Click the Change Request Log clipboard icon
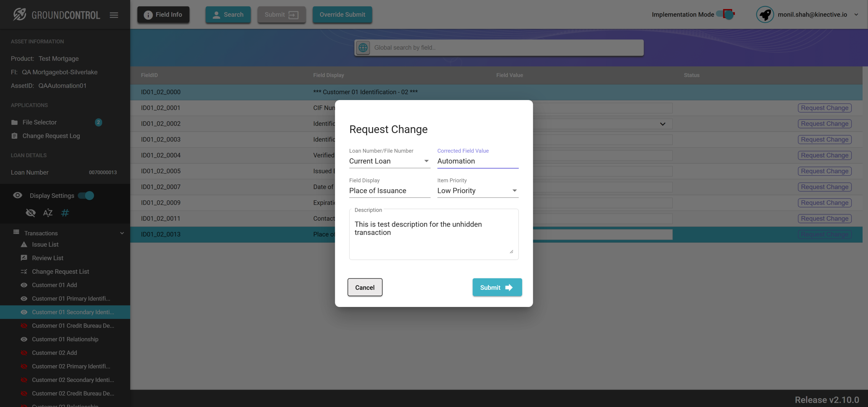This screenshot has width=868, height=407. pyautogui.click(x=14, y=136)
